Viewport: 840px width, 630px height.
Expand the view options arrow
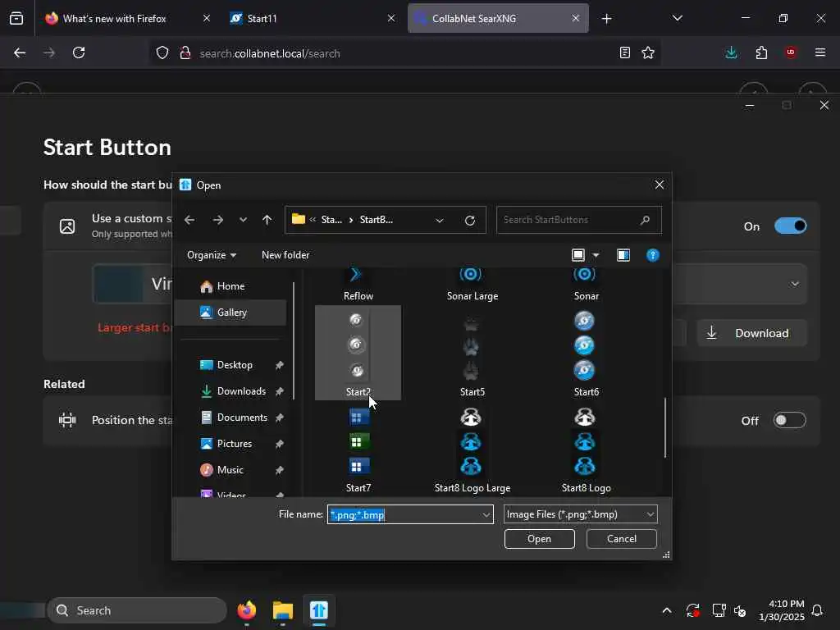click(x=596, y=255)
